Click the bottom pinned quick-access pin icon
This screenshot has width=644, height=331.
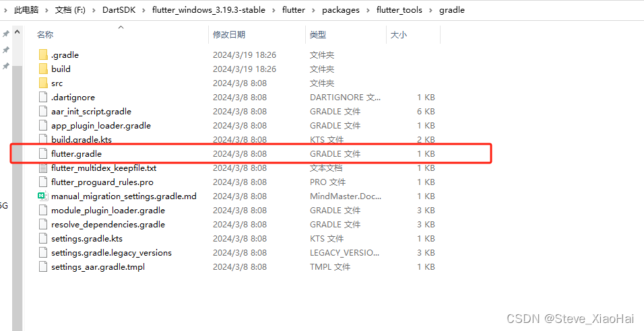click(6, 66)
